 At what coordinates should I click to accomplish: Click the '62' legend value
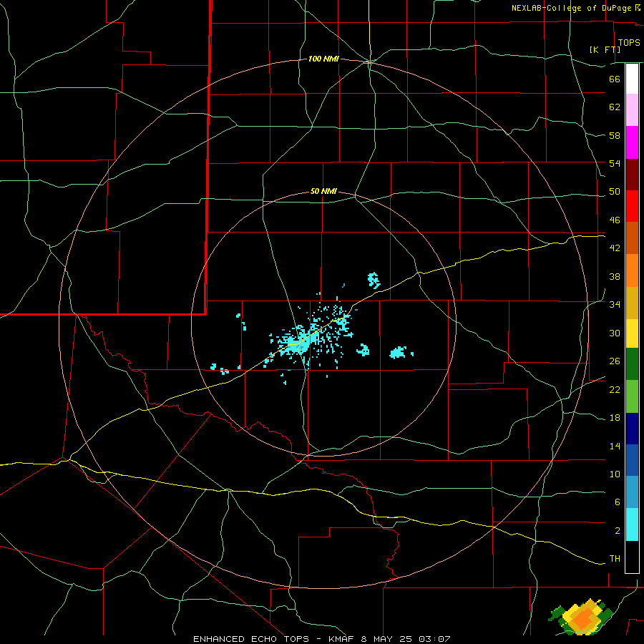click(x=615, y=107)
